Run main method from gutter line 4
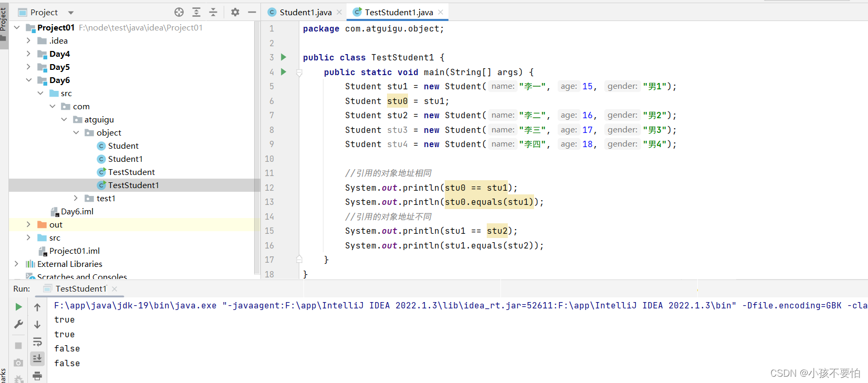This screenshot has height=383, width=868. tap(284, 72)
